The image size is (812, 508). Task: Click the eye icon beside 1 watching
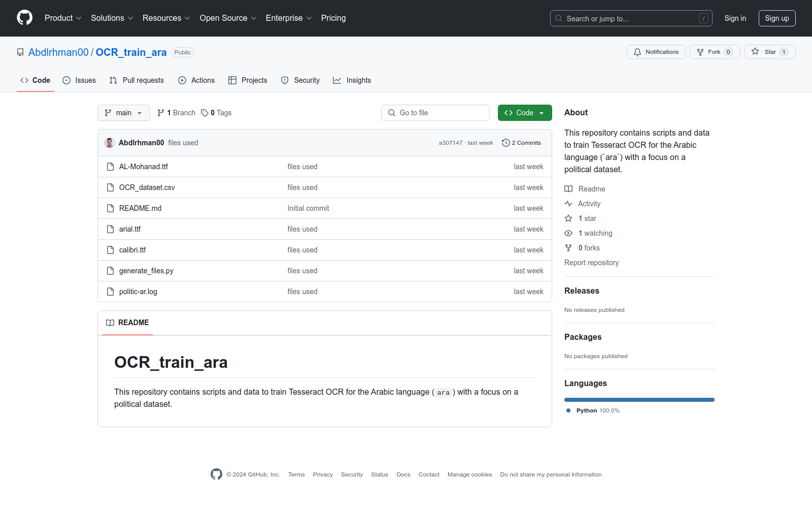point(568,233)
